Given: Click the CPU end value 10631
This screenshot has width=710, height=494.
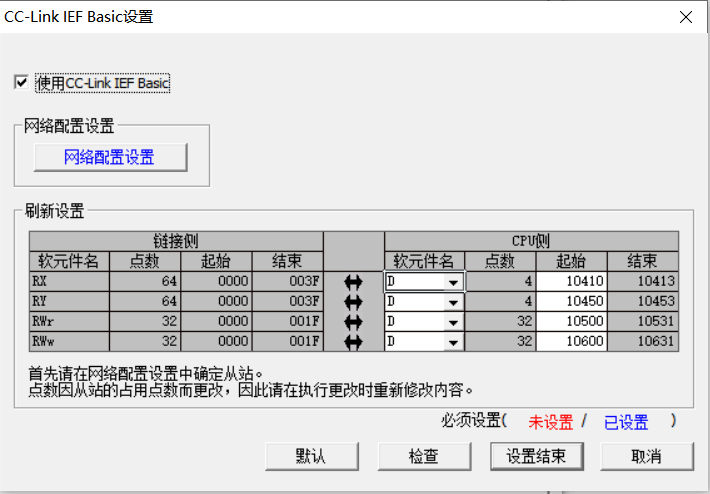Looking at the screenshot, I should point(643,341).
